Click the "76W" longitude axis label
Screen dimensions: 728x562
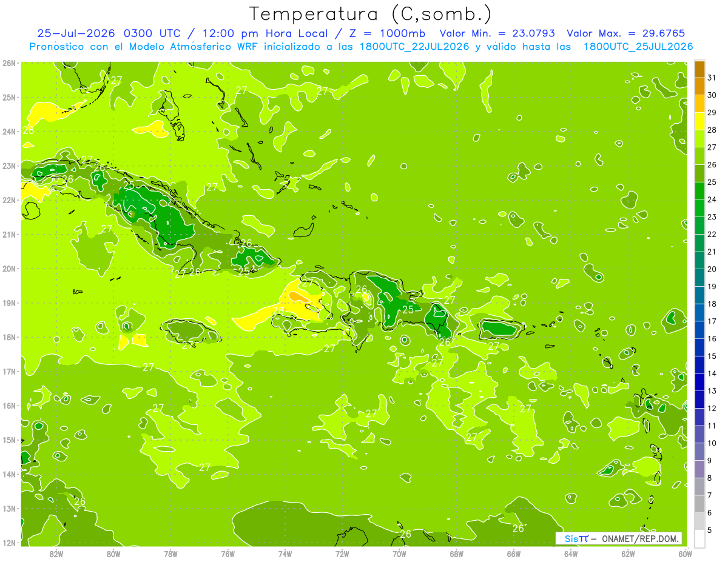tap(227, 554)
